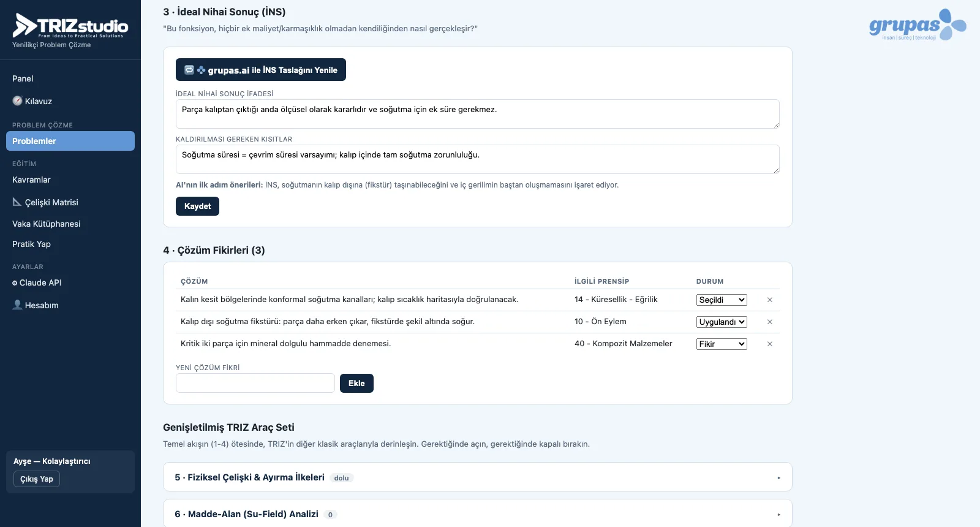The image size is (980, 527).
Task: Click the "14 - Küresellik - Eğrilik" cell
Action: (x=616, y=300)
